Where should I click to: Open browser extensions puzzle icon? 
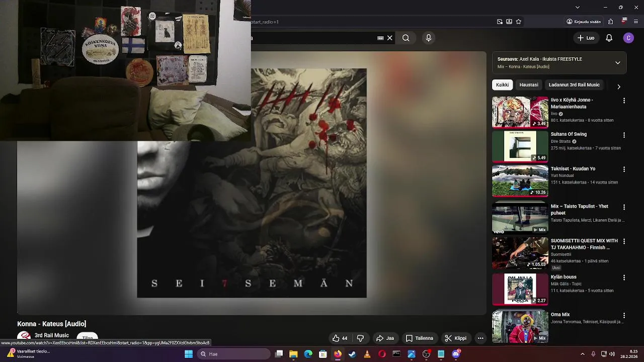(610, 22)
